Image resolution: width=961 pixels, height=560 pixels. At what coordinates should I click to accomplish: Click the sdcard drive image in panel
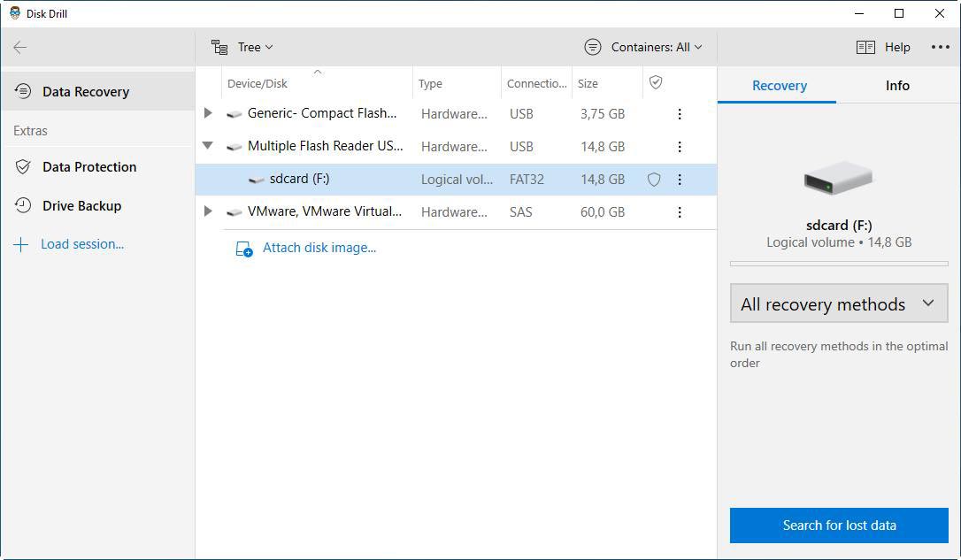pyautogui.click(x=838, y=179)
